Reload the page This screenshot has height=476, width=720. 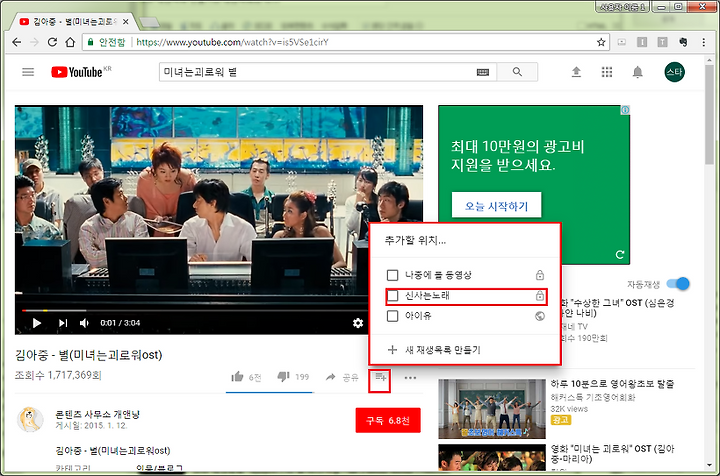coord(52,42)
